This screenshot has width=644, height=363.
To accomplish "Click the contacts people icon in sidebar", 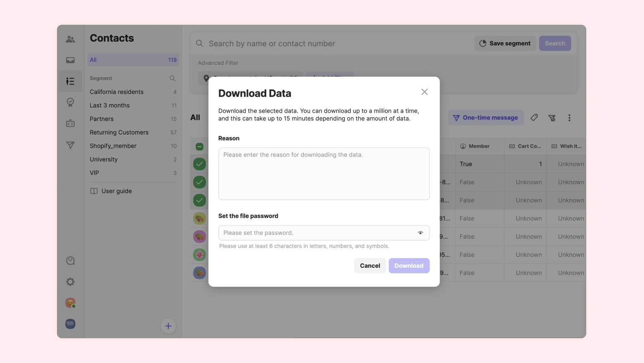I will (70, 39).
